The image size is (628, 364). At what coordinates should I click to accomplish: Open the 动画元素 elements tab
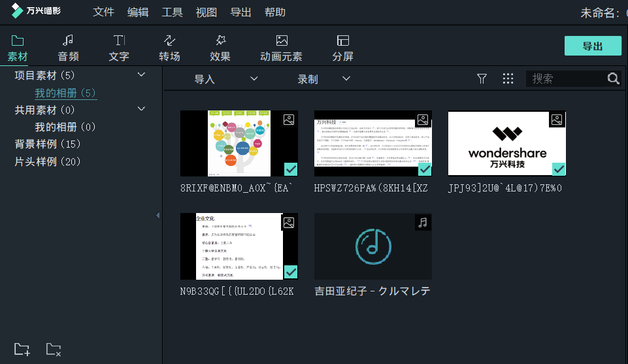point(281,48)
